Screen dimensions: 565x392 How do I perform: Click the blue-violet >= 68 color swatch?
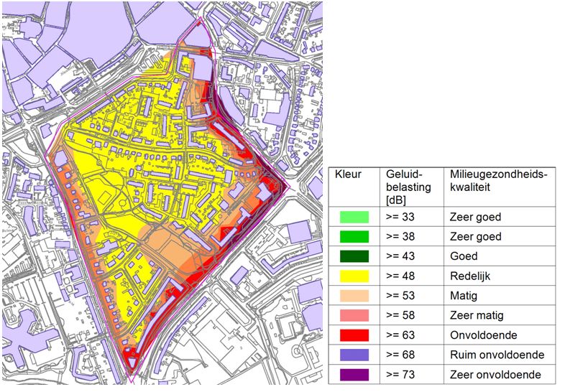354,355
